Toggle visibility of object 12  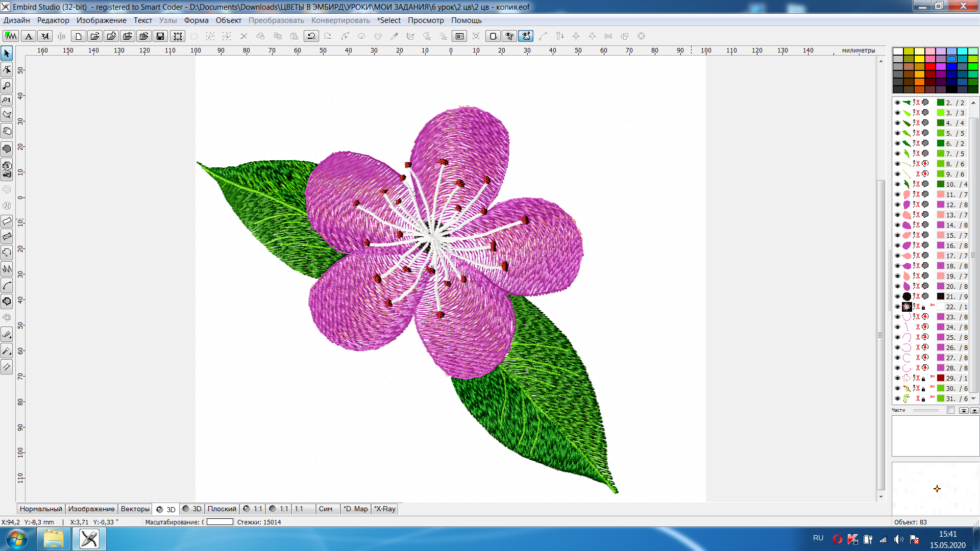click(897, 205)
